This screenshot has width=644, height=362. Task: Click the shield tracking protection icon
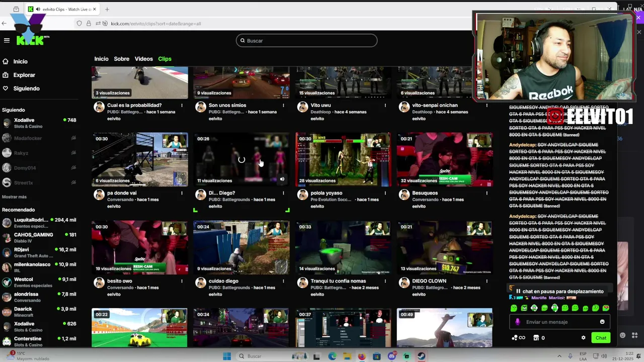(79, 24)
